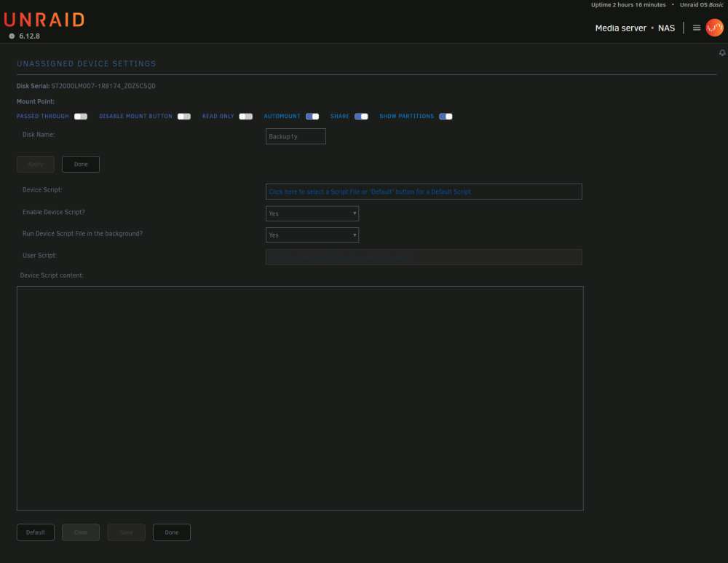Disable the Show Partitions switch

click(x=446, y=116)
